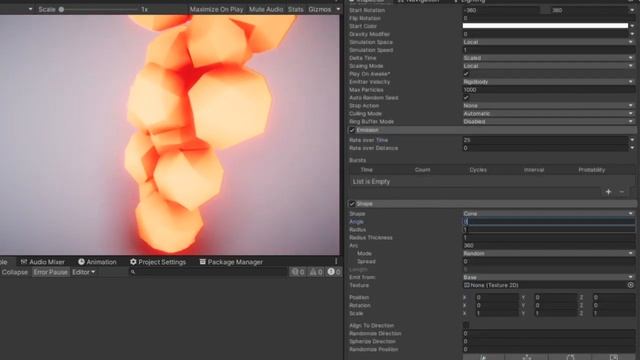Click the Spread input field
The height and width of the screenshot is (360, 640).
point(549,262)
